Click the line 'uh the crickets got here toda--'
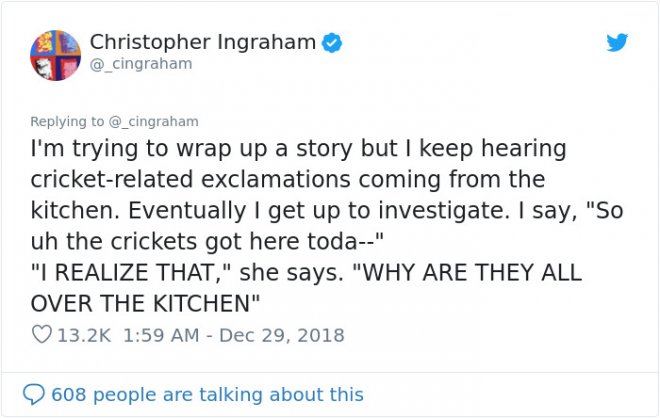The image size is (660, 418). pyautogui.click(x=207, y=242)
